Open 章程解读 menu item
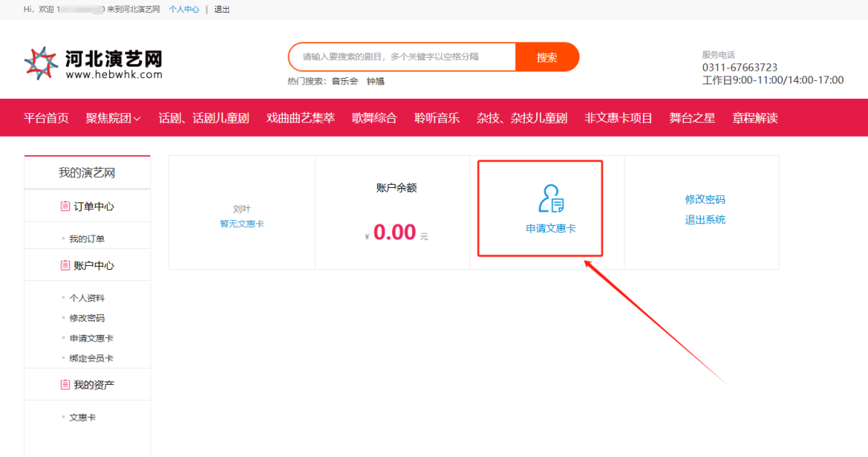 [x=755, y=118]
